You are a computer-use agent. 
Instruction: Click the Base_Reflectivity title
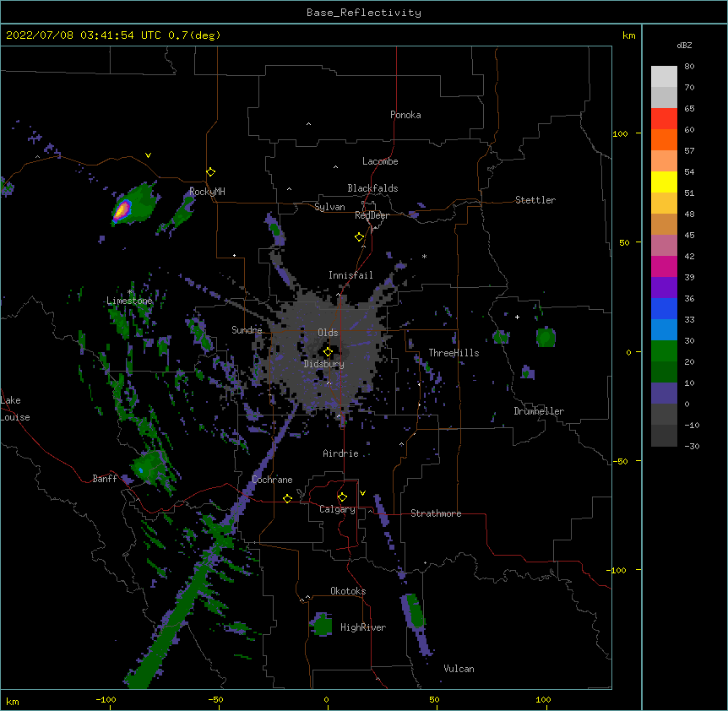tap(364, 13)
